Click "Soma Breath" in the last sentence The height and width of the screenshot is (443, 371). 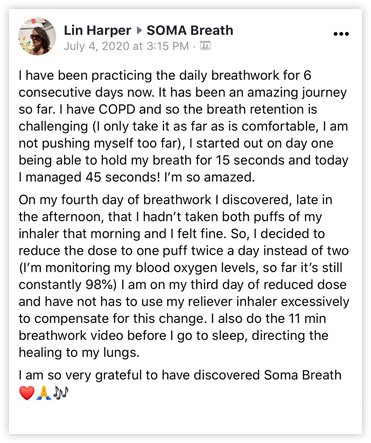click(303, 375)
